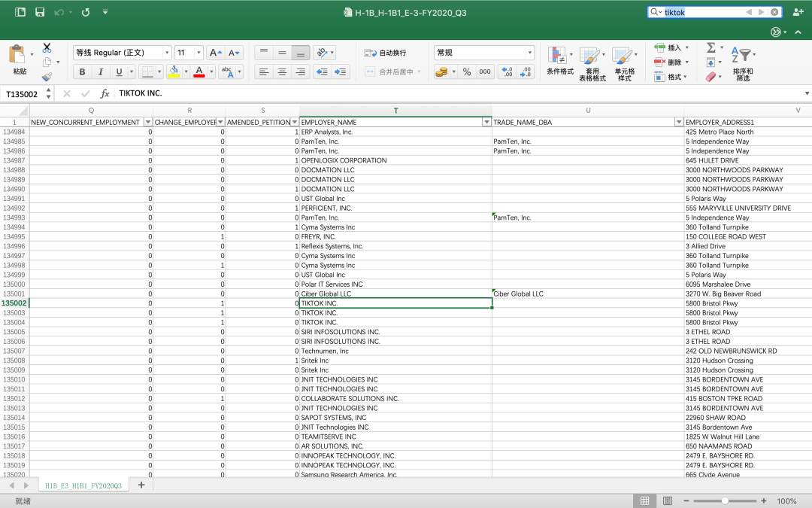Click the AutoSum sigma icon

click(710, 47)
